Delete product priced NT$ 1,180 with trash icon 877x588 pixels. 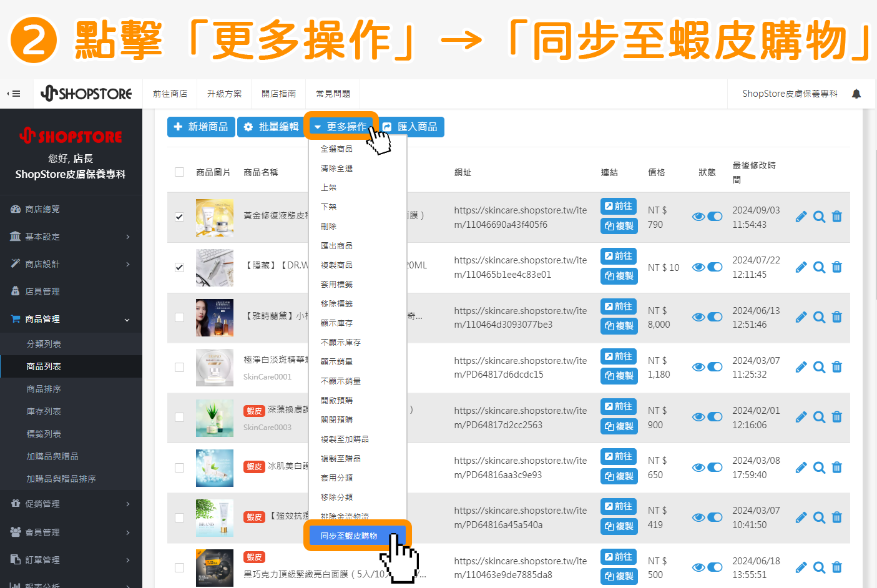tap(837, 367)
